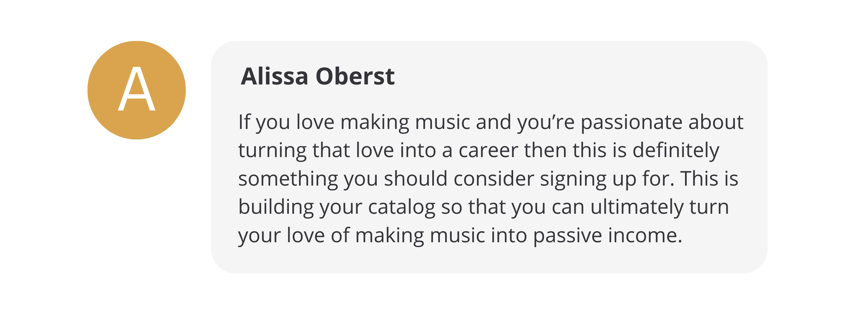The height and width of the screenshot is (326, 868).
Task: Click the line 'turning that love into a career'
Action: click(478, 150)
